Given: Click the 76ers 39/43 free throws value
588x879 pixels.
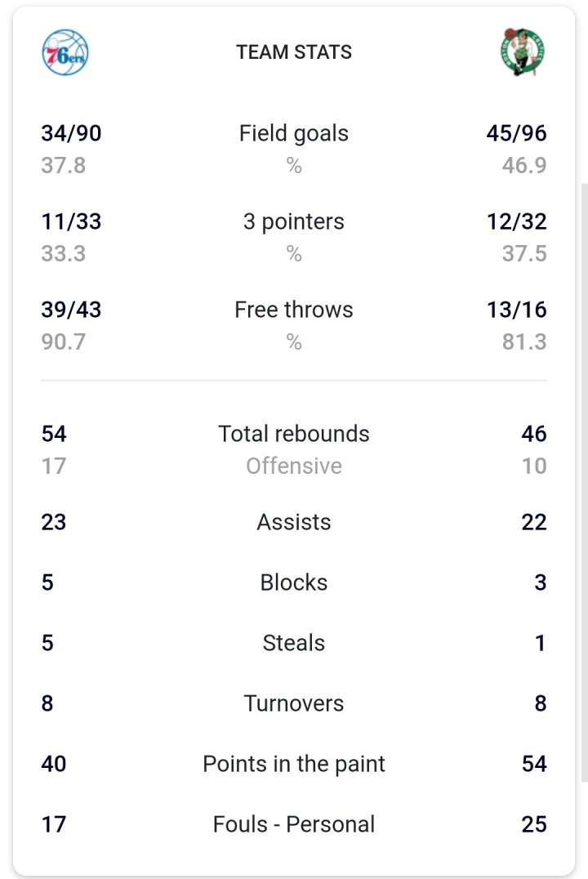Looking at the screenshot, I should [x=72, y=310].
